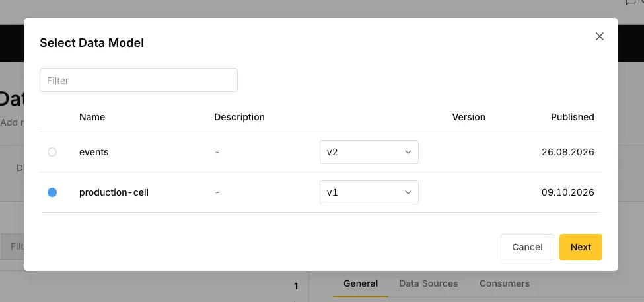The width and height of the screenshot is (644, 302).
Task: Click the Description column header
Action: tap(240, 117)
